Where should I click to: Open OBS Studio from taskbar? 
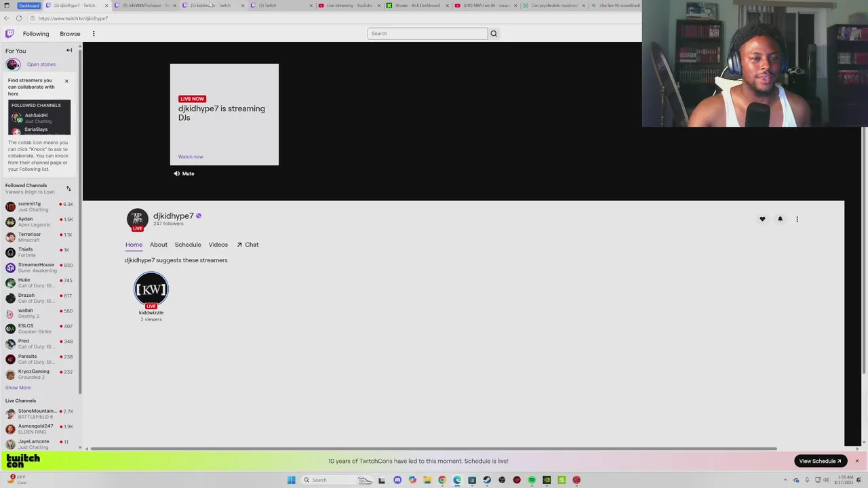[x=502, y=480]
